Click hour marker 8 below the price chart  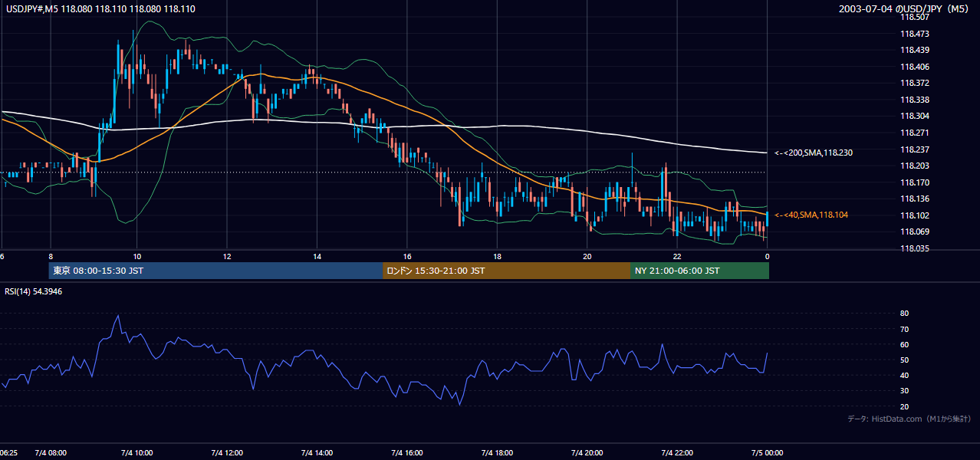click(51, 256)
